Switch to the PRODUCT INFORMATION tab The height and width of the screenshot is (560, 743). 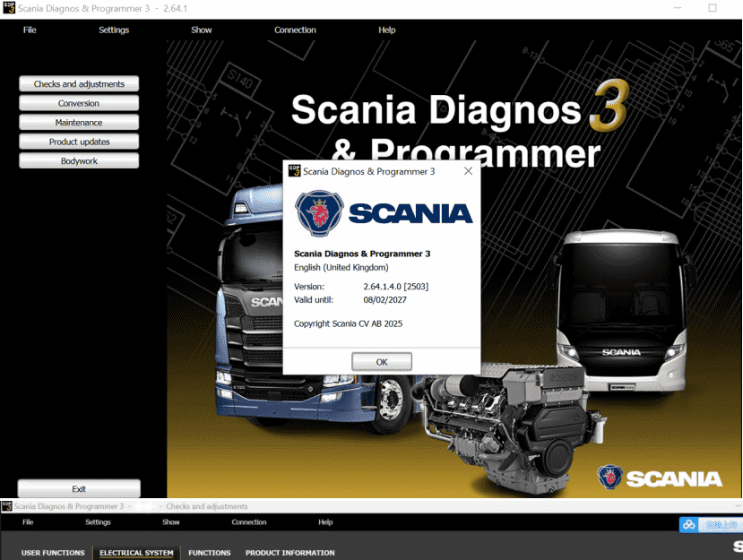290,553
